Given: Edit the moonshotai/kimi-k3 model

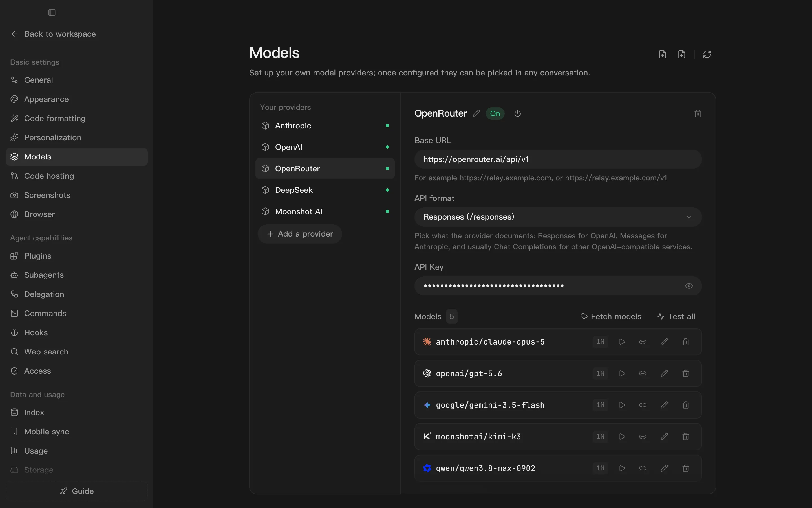Looking at the screenshot, I should pos(664,437).
